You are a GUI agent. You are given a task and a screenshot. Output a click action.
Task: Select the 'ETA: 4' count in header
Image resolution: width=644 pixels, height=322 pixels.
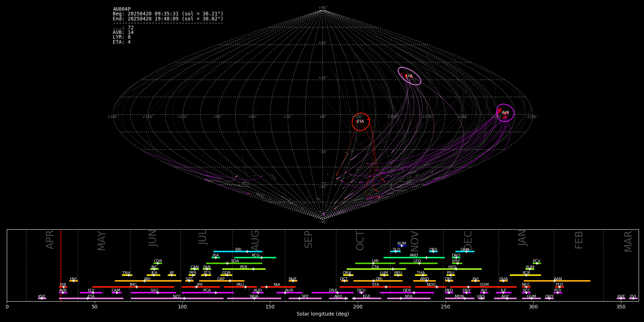coord(122,42)
